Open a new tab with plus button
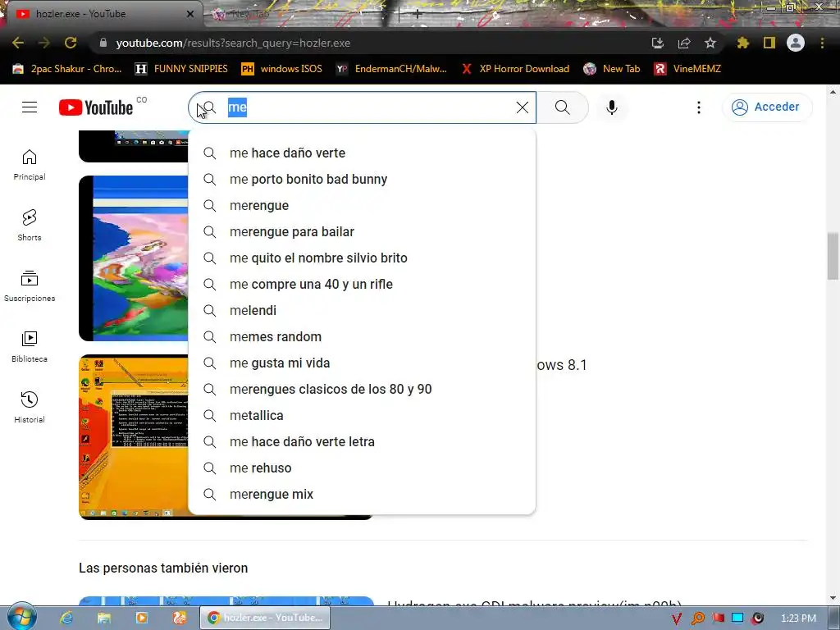Viewport: 840px width, 630px height. [417, 14]
